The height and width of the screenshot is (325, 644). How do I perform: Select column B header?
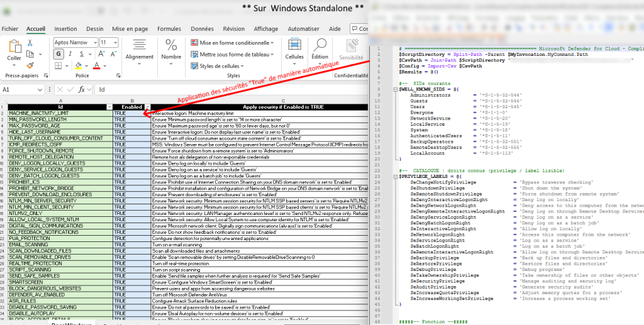pyautogui.click(x=132, y=101)
